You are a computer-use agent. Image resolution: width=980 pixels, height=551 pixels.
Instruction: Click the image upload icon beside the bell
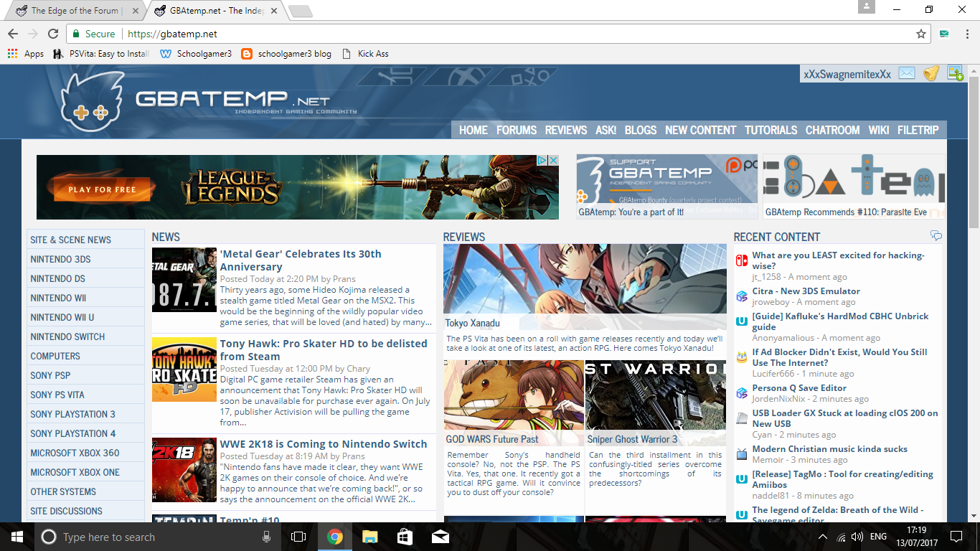pos(955,73)
